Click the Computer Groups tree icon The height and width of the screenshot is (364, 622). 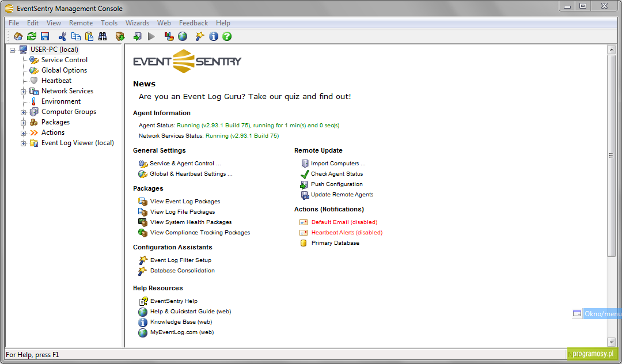pyautogui.click(x=34, y=112)
